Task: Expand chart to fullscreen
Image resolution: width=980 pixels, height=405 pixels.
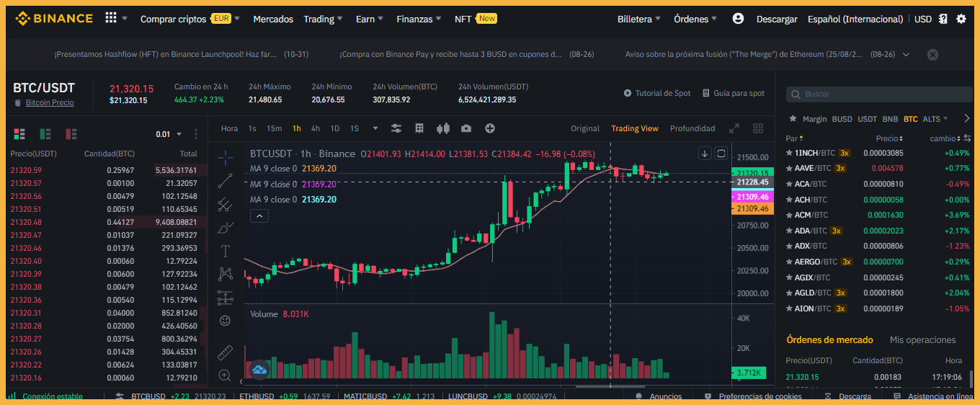Action: (734, 128)
